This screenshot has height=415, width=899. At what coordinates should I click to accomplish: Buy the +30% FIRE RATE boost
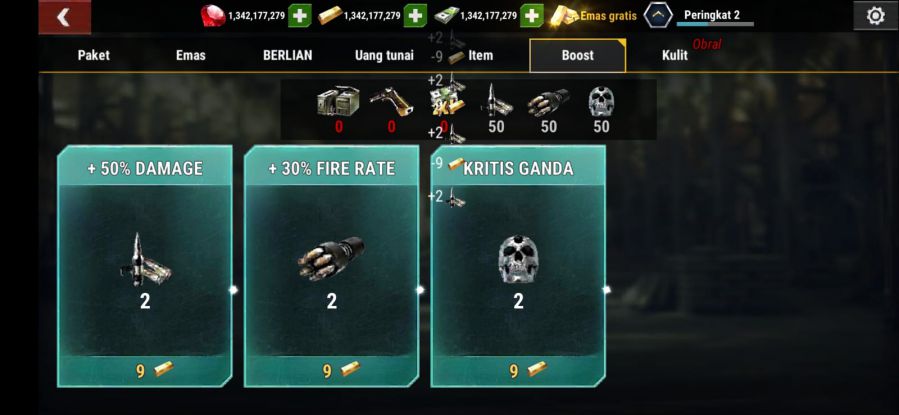coord(331,267)
